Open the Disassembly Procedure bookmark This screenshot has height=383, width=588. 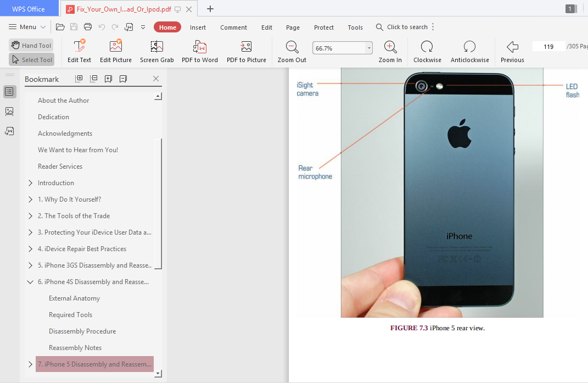tap(82, 331)
